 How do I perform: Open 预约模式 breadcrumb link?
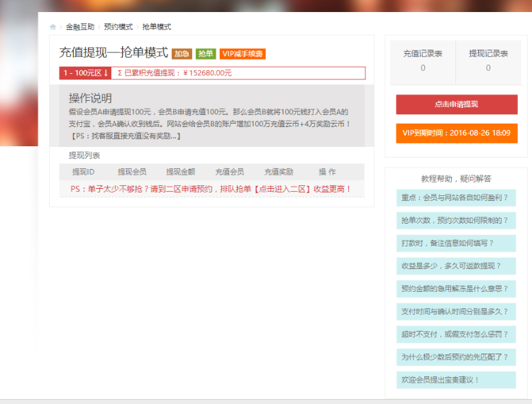point(118,27)
